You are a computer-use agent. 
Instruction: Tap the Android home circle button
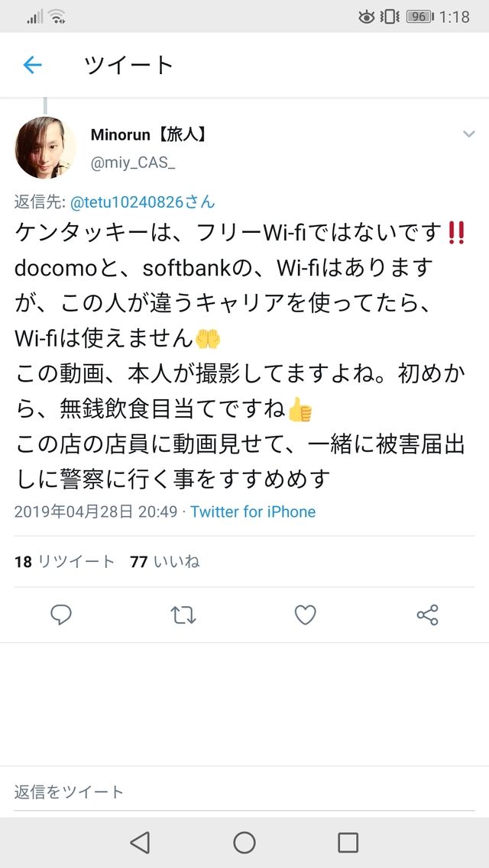click(244, 843)
